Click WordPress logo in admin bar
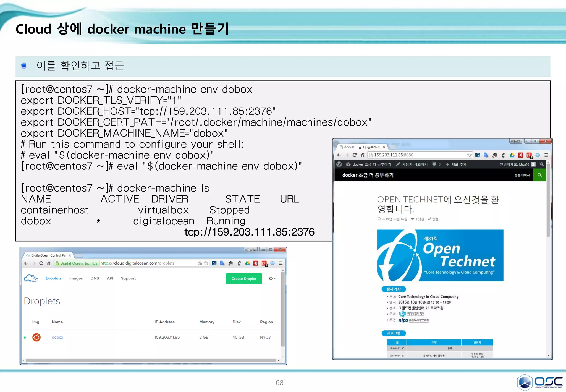 point(339,164)
